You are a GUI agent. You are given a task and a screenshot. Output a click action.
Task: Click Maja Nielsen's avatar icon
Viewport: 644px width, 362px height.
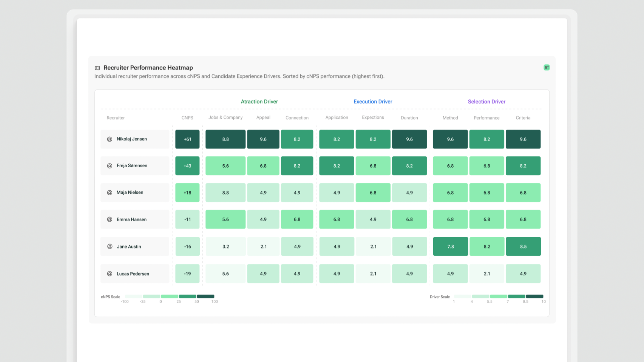point(110,193)
